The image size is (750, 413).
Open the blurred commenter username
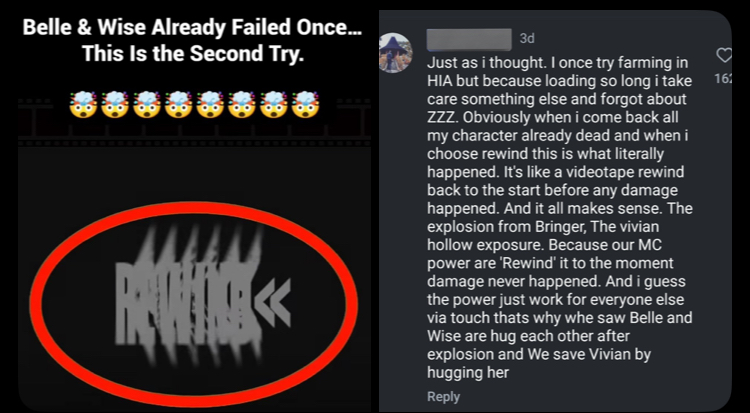pos(469,39)
